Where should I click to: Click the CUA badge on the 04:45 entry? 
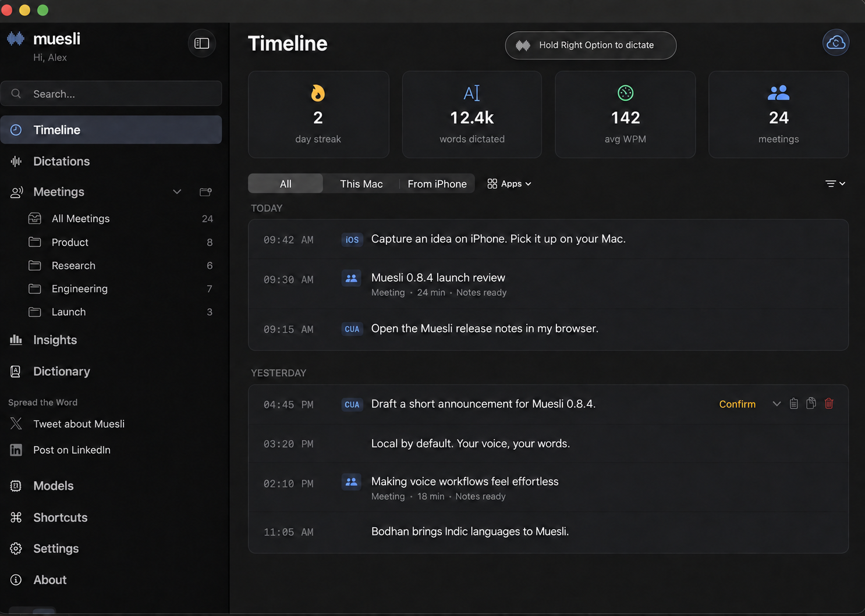coord(352,405)
